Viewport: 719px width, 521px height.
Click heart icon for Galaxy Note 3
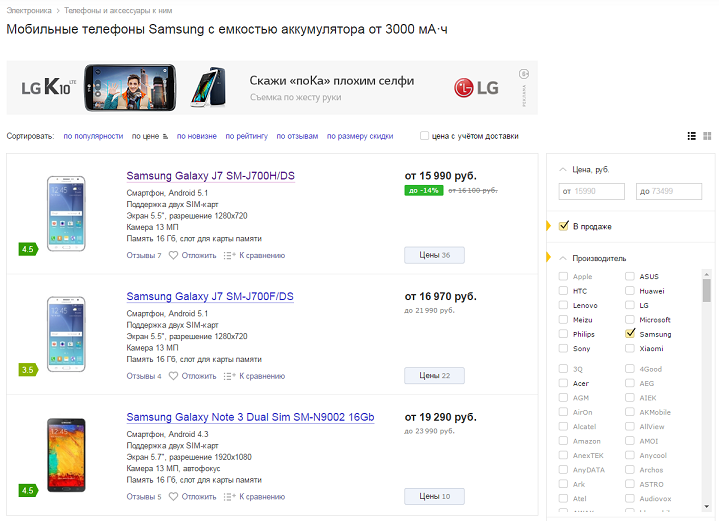click(x=173, y=497)
